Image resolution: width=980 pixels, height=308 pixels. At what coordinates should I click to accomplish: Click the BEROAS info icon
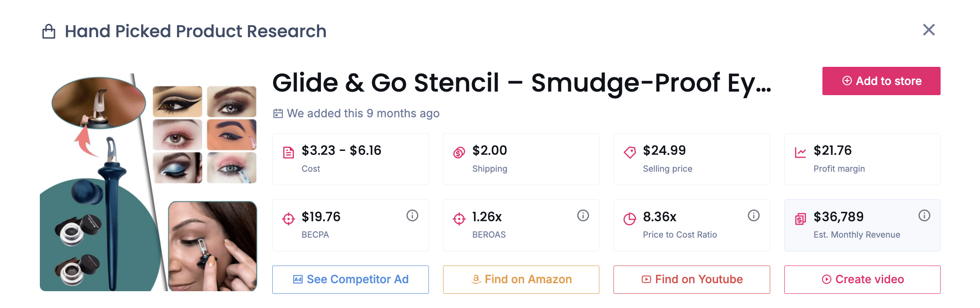pyautogui.click(x=583, y=216)
